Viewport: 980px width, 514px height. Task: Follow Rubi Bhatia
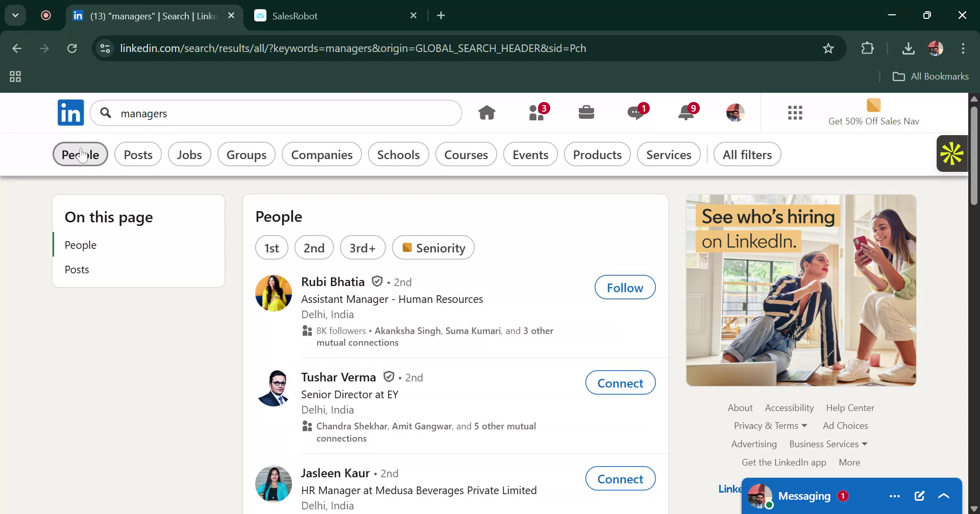tap(625, 287)
